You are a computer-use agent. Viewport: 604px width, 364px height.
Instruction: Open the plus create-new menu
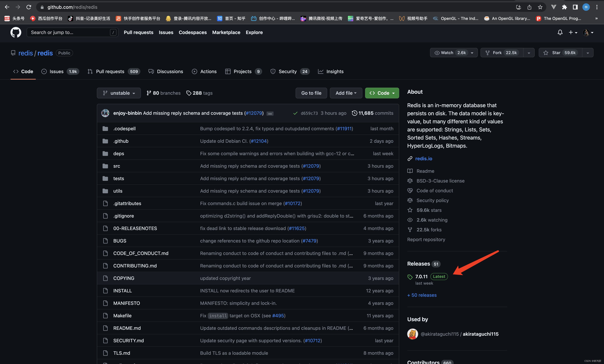(573, 32)
